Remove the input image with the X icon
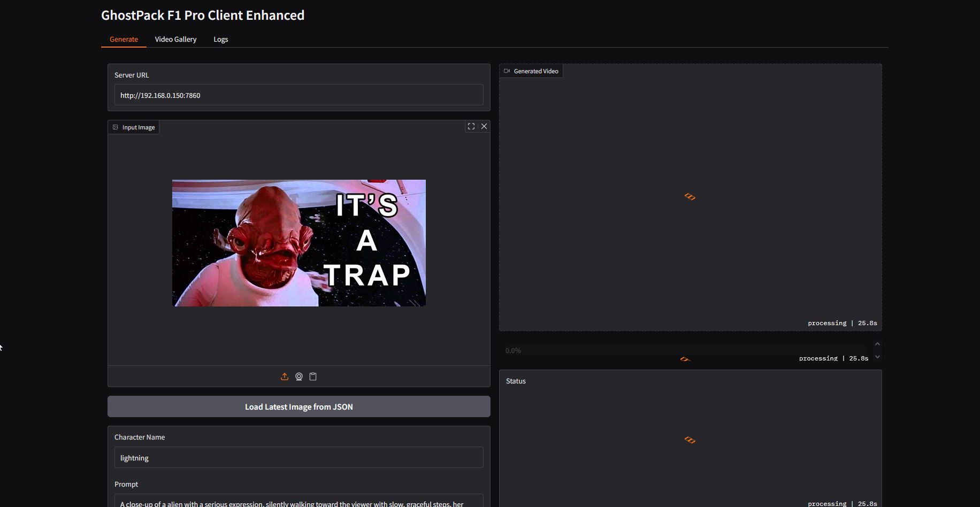 click(x=484, y=126)
